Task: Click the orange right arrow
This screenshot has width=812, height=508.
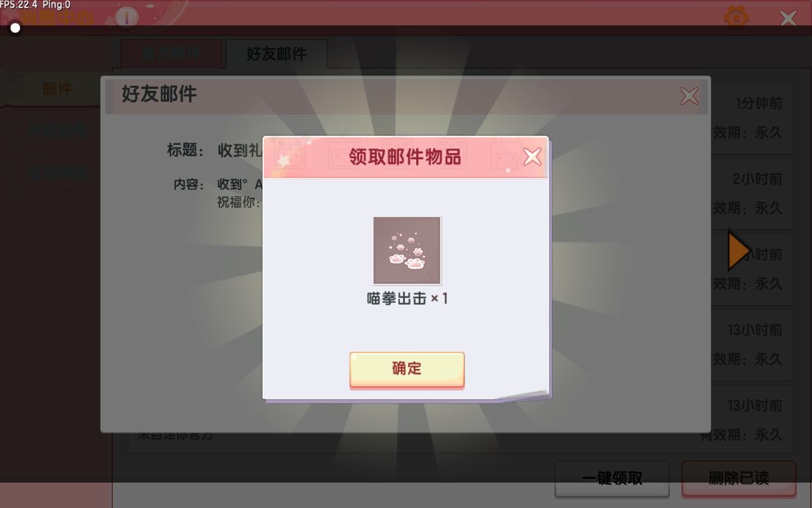Action: click(739, 251)
